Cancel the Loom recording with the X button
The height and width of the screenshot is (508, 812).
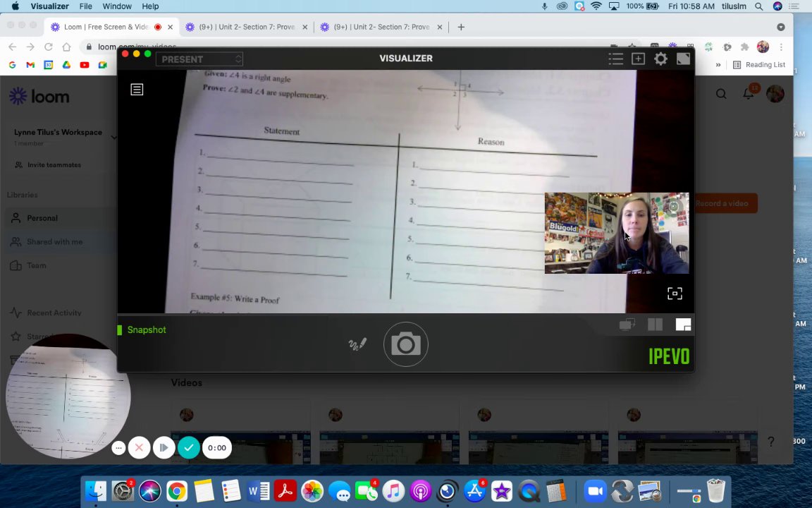point(139,448)
